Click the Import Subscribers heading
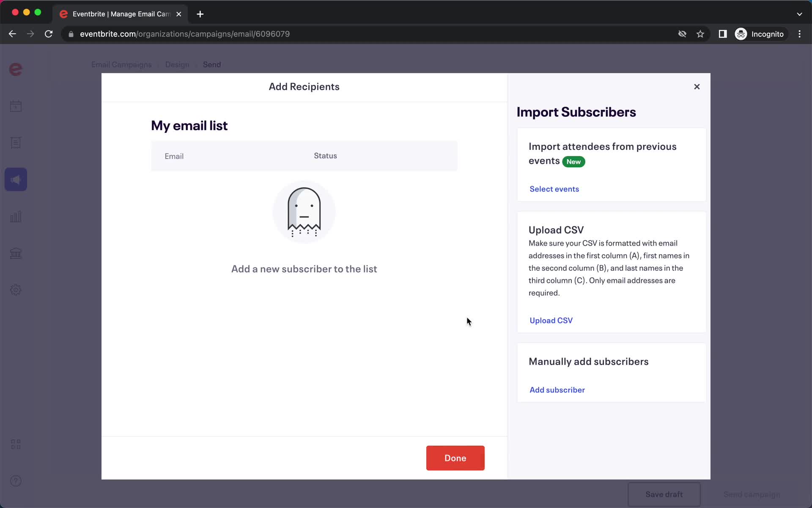Screen dimensions: 812x508 [576, 112]
